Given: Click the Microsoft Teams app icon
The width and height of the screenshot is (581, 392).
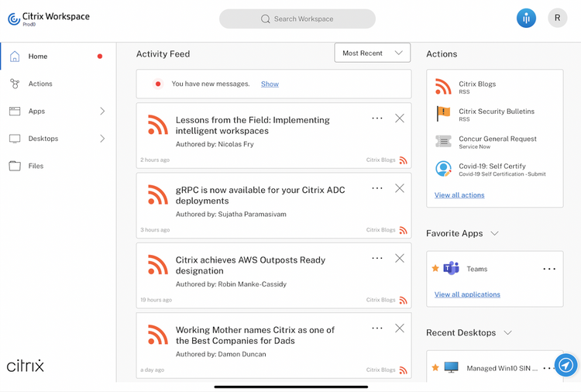Looking at the screenshot, I should pyautogui.click(x=452, y=268).
